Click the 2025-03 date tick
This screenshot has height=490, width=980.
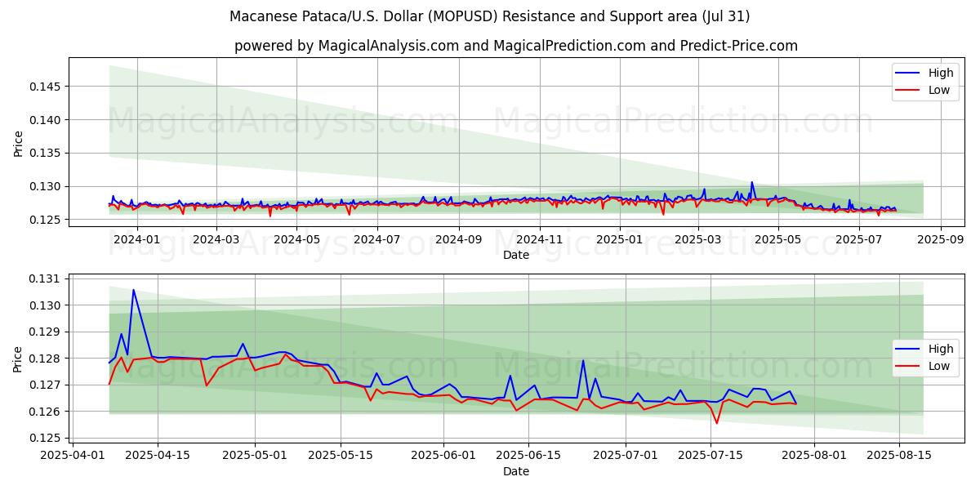coord(698,239)
